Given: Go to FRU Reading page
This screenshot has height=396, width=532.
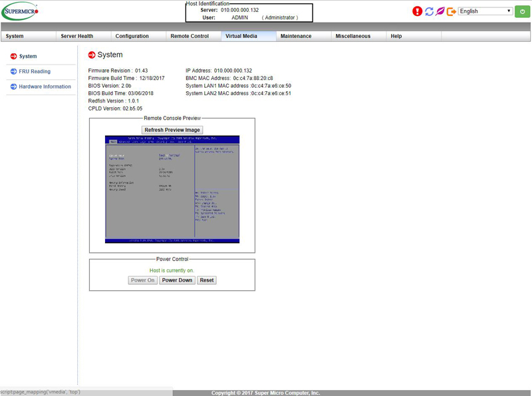Looking at the screenshot, I should [35, 71].
